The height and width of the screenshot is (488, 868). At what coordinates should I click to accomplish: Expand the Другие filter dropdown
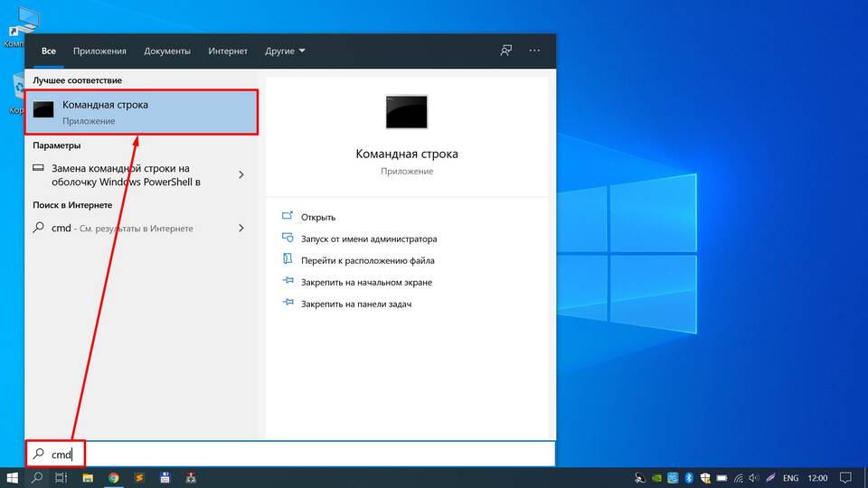pyautogui.click(x=285, y=51)
